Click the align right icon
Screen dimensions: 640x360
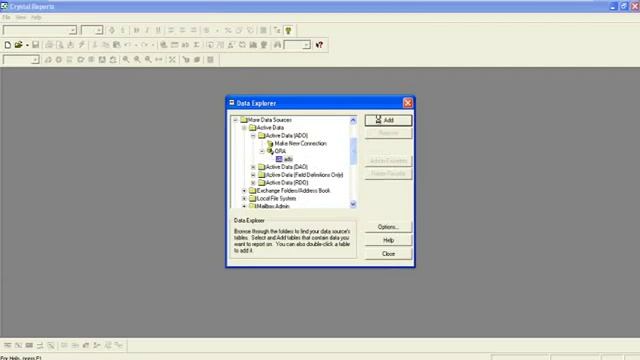[193, 30]
